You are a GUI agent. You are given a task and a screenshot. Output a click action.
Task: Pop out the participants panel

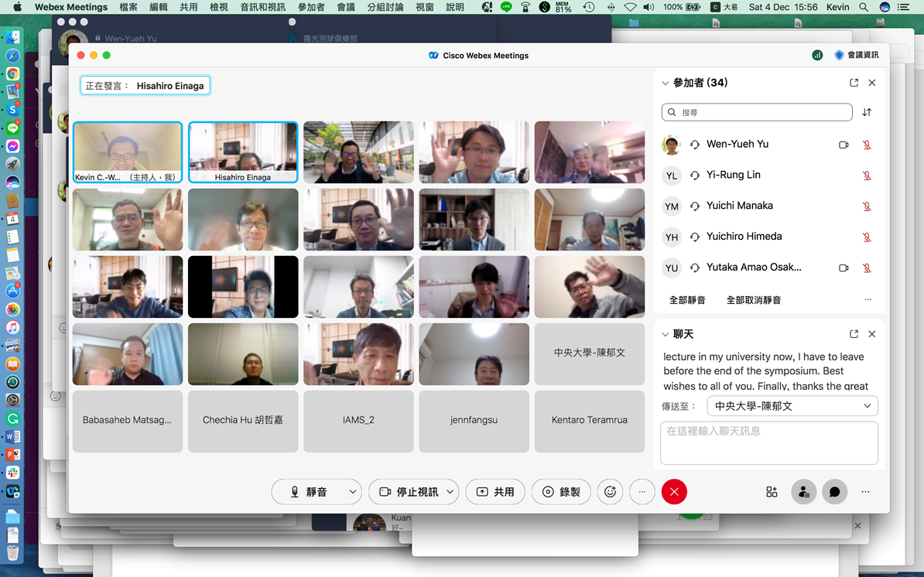tap(854, 83)
